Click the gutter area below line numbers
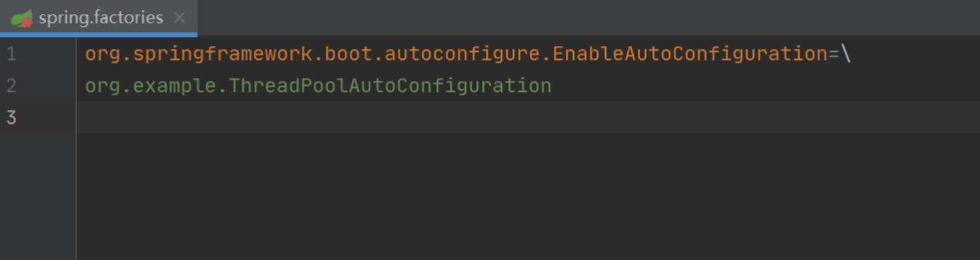 pyautogui.click(x=38, y=197)
